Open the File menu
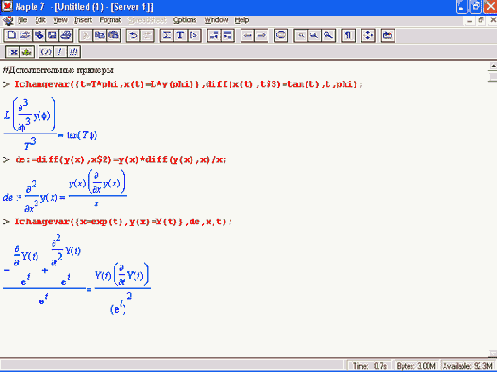This screenshot has width=497, height=372. point(22,20)
